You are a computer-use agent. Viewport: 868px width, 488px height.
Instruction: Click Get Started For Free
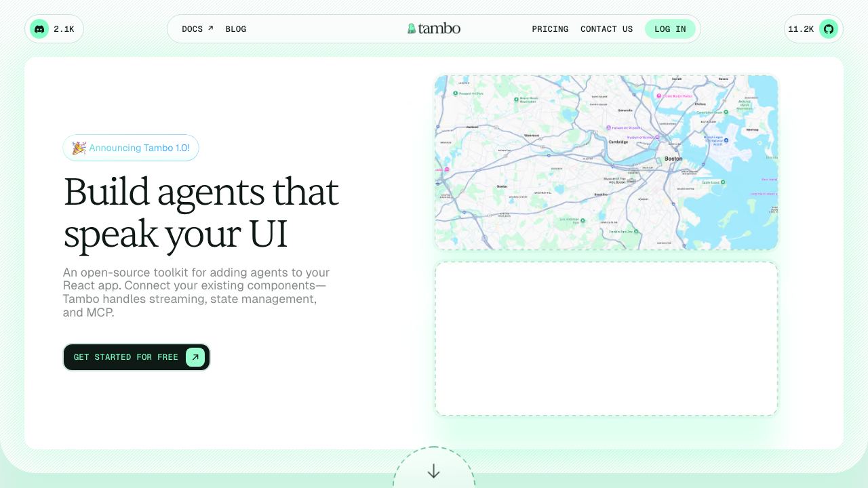(136, 357)
